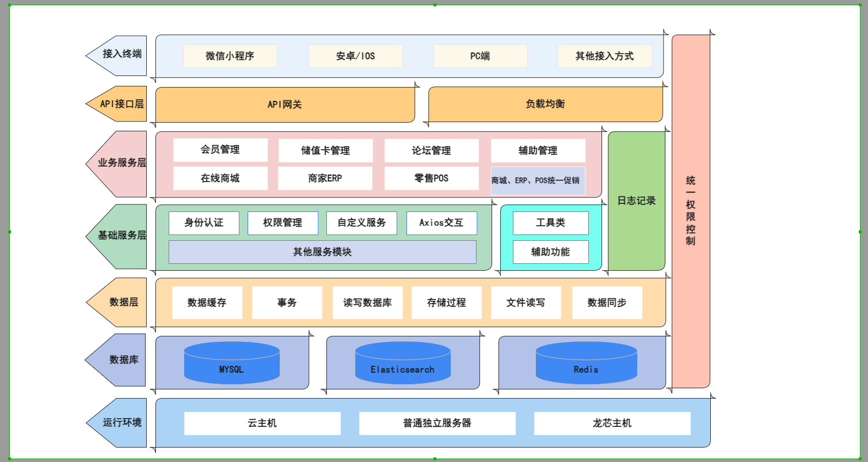Select the 工具类 box

[551, 223]
